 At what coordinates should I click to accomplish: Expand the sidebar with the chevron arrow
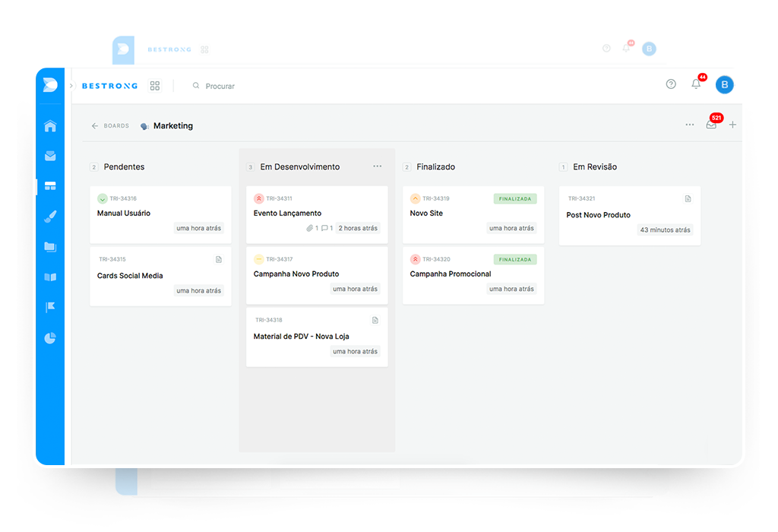tap(71, 86)
